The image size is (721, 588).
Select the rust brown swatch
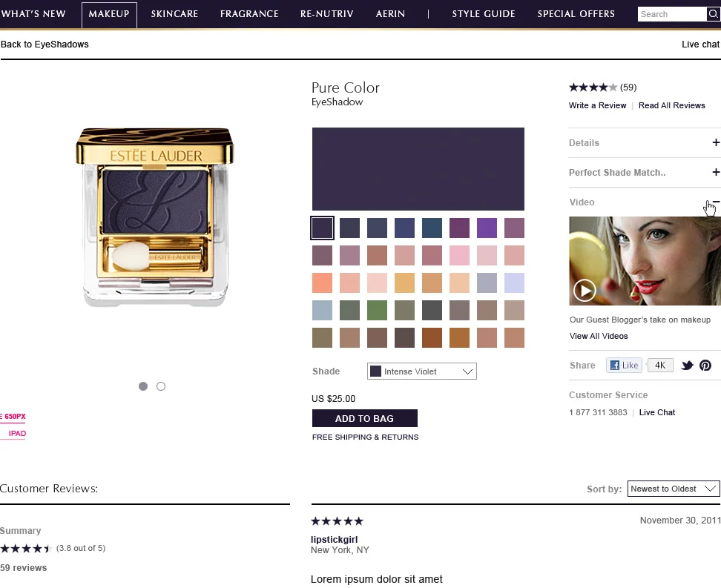(x=432, y=338)
